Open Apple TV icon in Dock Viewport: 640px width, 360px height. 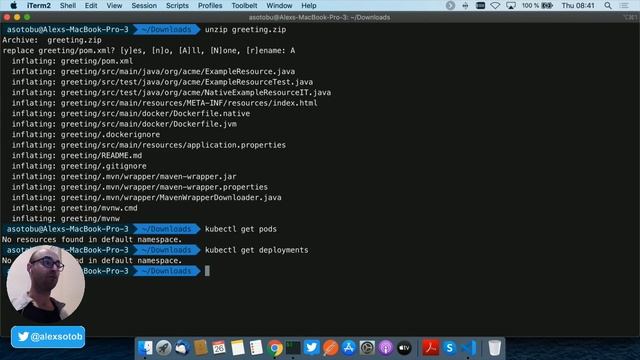(404, 348)
